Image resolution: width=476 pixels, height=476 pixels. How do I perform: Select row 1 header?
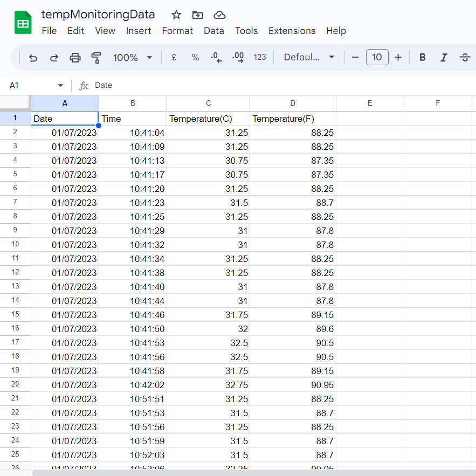click(x=15, y=118)
